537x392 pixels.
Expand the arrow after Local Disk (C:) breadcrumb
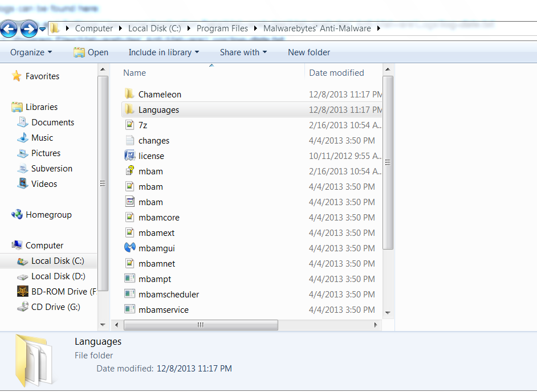[189, 28]
